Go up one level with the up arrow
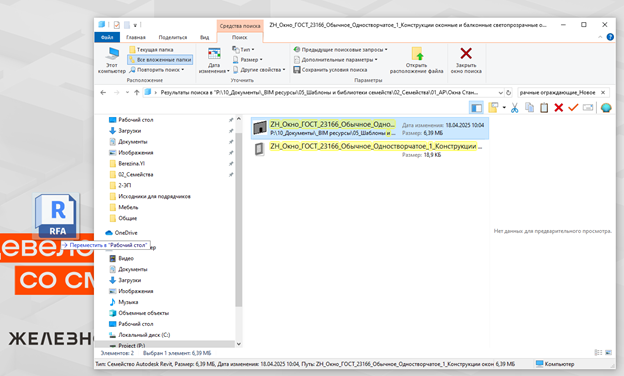The height and width of the screenshot is (376, 624). pos(136,92)
